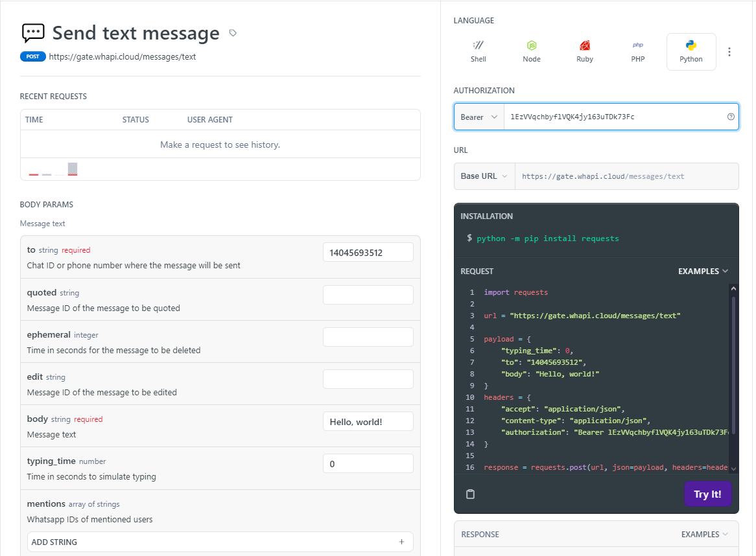Click the tag icon beside page title
The image size is (756, 556).
[233, 33]
